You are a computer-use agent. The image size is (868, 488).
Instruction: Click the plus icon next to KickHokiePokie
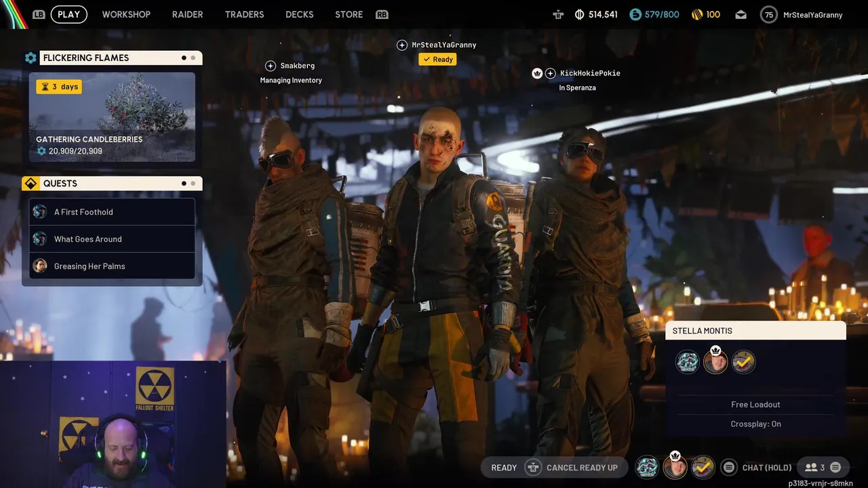coord(550,73)
